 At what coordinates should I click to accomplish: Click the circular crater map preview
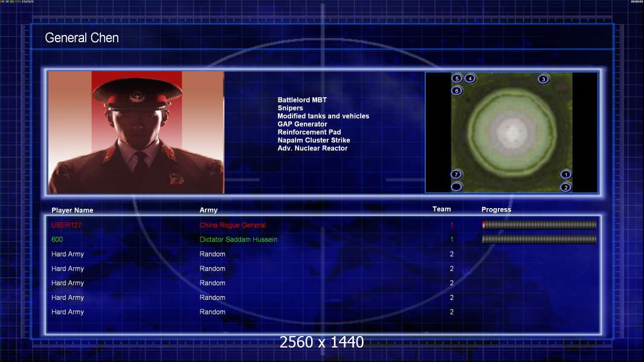(x=512, y=132)
